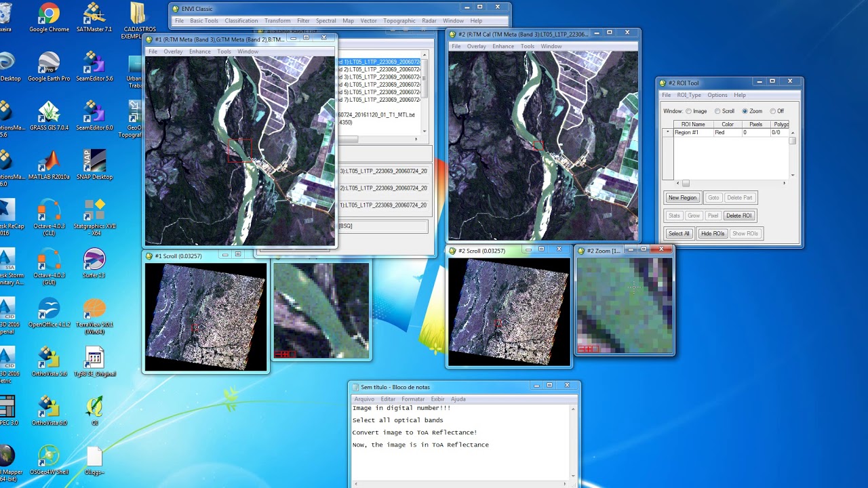Launch OrthoVista 6.0 shortcut

(x=49, y=411)
